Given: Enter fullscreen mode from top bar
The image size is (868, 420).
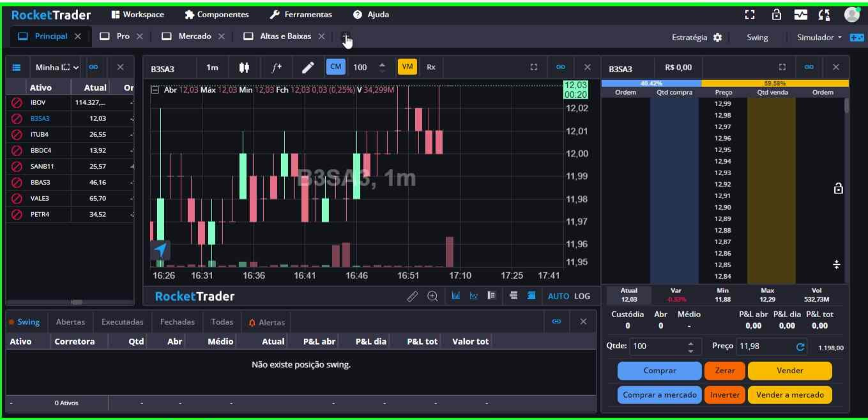Looking at the screenshot, I should 750,15.
